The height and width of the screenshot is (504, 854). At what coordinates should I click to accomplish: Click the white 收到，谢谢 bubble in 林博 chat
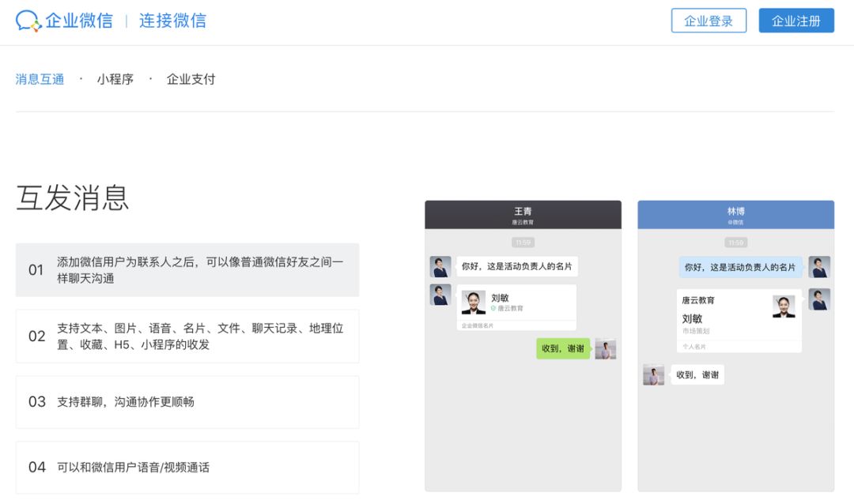[x=697, y=374]
